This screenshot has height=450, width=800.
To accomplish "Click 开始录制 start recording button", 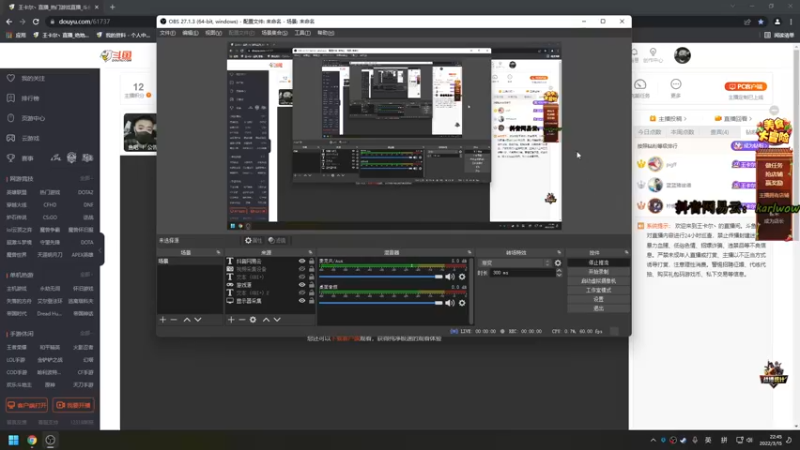I will point(598,271).
